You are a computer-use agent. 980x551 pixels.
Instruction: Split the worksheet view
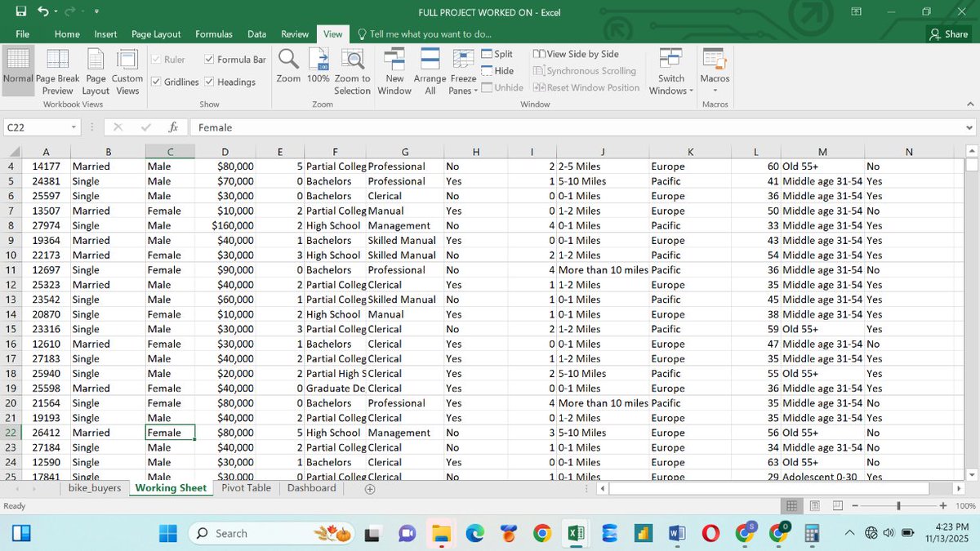[499, 53]
